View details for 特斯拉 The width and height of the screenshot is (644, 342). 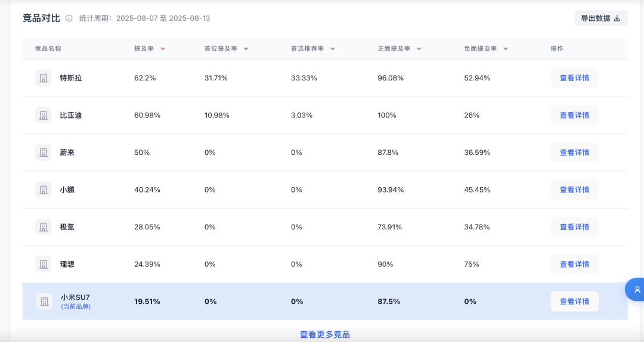point(574,78)
